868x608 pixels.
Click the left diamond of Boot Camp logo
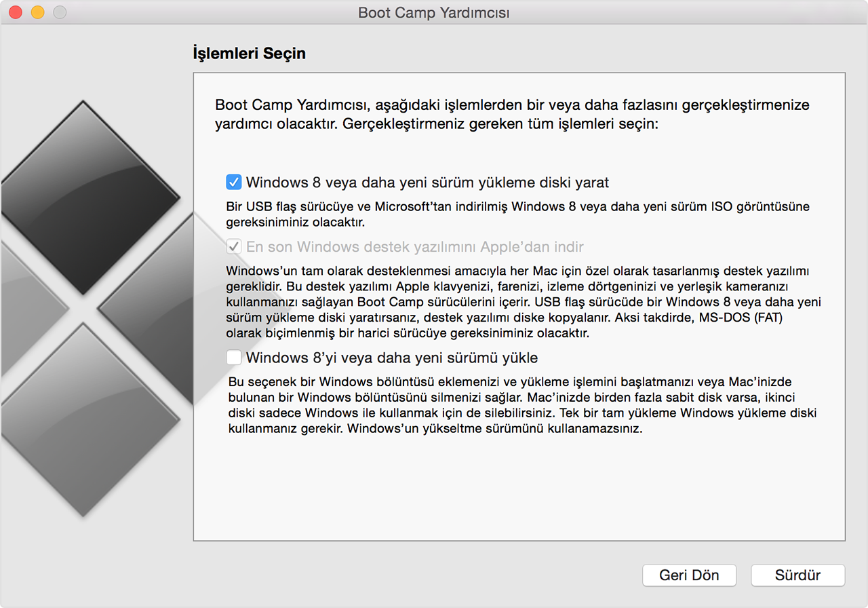pos(27,309)
